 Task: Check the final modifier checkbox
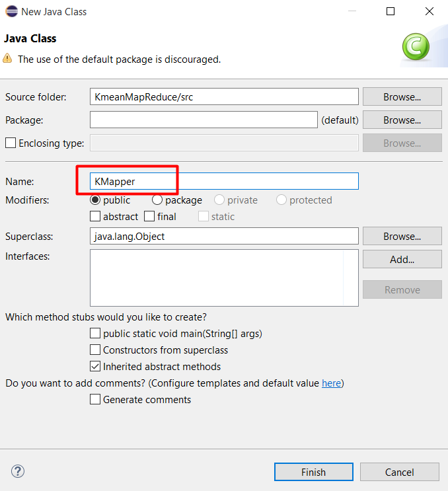coord(149,216)
